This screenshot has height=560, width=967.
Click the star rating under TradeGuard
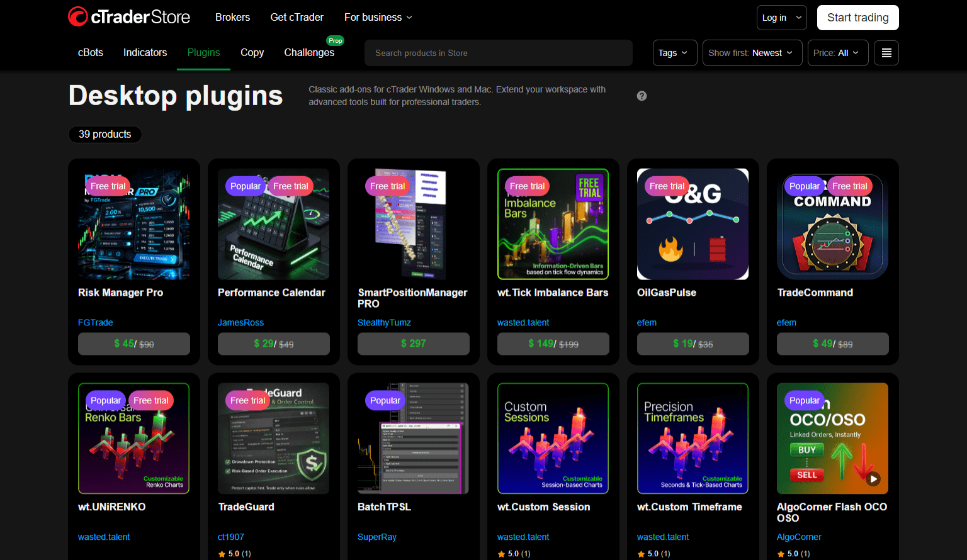[234, 553]
